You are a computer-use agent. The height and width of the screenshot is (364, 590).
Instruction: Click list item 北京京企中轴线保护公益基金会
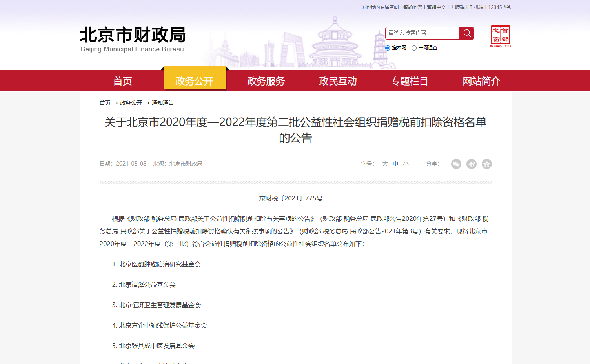click(x=163, y=326)
